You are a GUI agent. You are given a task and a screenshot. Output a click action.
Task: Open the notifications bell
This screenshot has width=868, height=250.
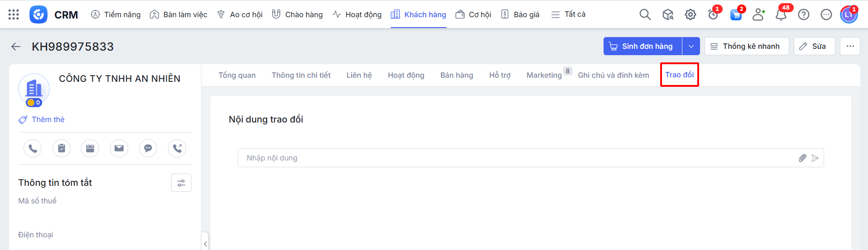[781, 15]
